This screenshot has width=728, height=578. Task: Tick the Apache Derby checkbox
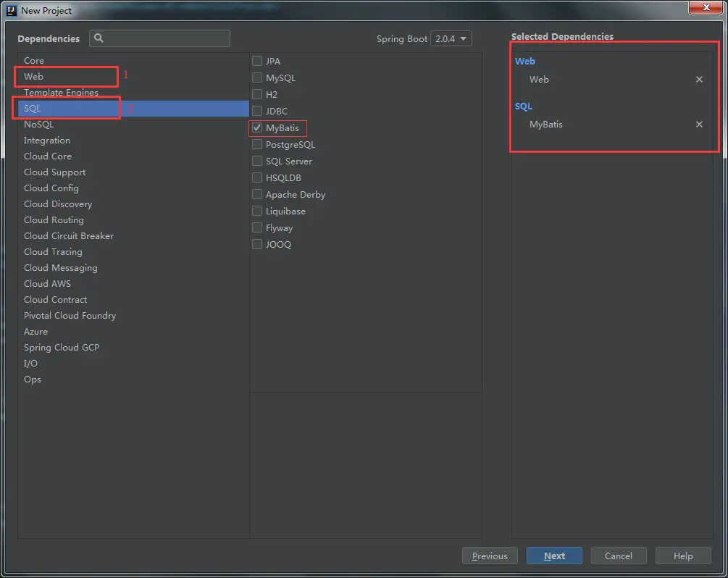(x=257, y=194)
